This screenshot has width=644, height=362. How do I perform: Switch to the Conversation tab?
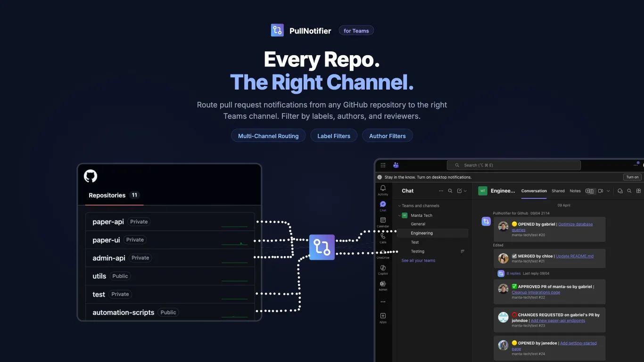[534, 191]
